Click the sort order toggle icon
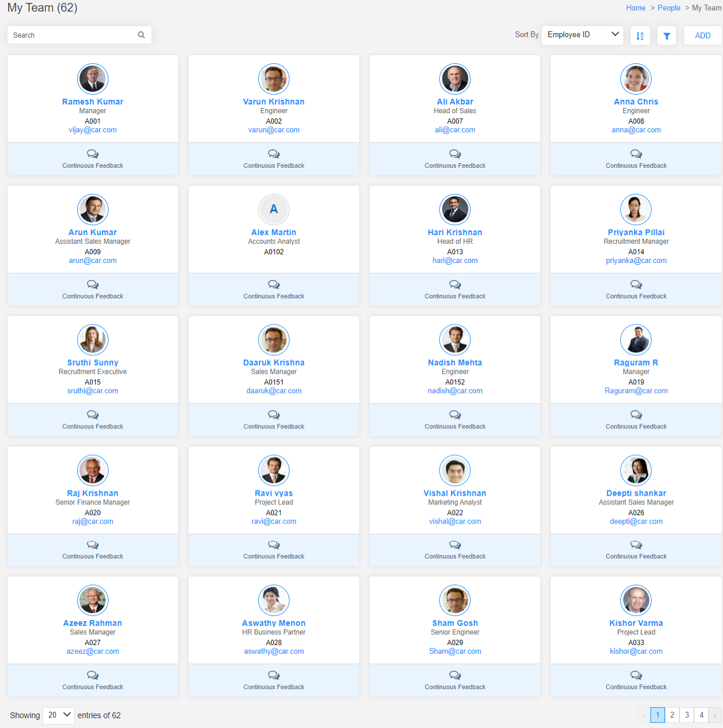This screenshot has height=728, width=723. (640, 35)
